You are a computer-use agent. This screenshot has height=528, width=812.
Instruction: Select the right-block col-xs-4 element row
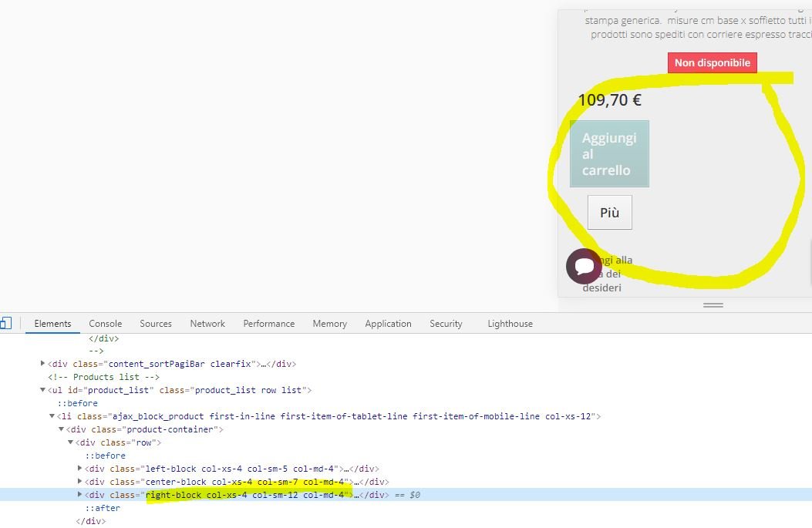(406, 495)
